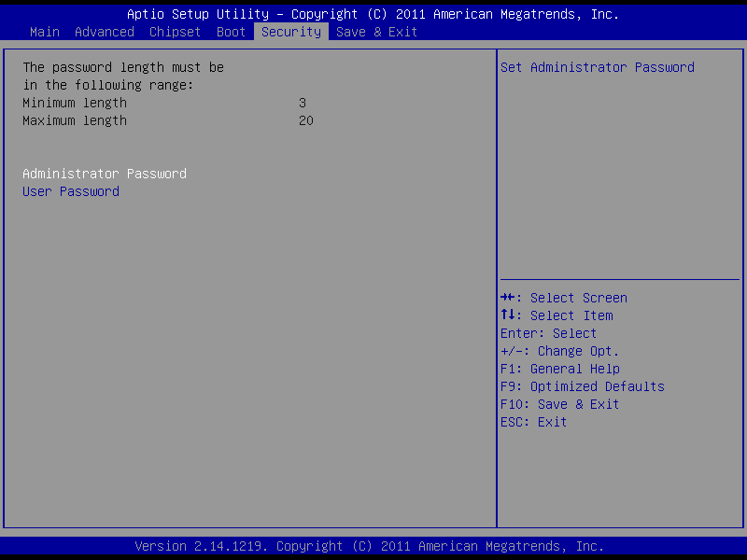
Task: Click the left-right arrows Select Screen icon
Action: pyautogui.click(x=510, y=298)
